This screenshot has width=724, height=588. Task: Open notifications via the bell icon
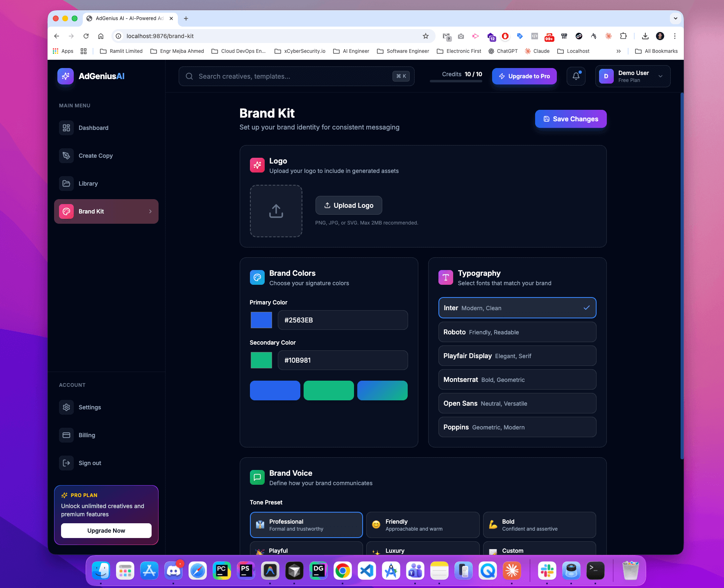(576, 76)
